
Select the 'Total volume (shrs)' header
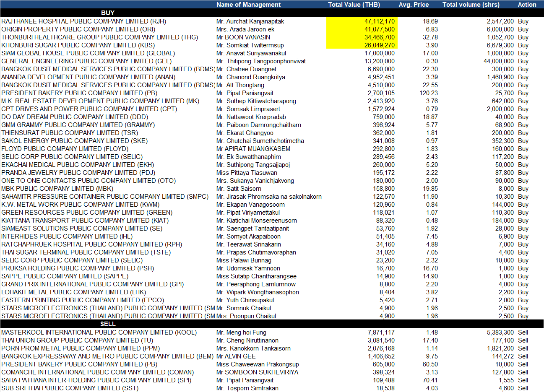pyautogui.click(x=471, y=5)
